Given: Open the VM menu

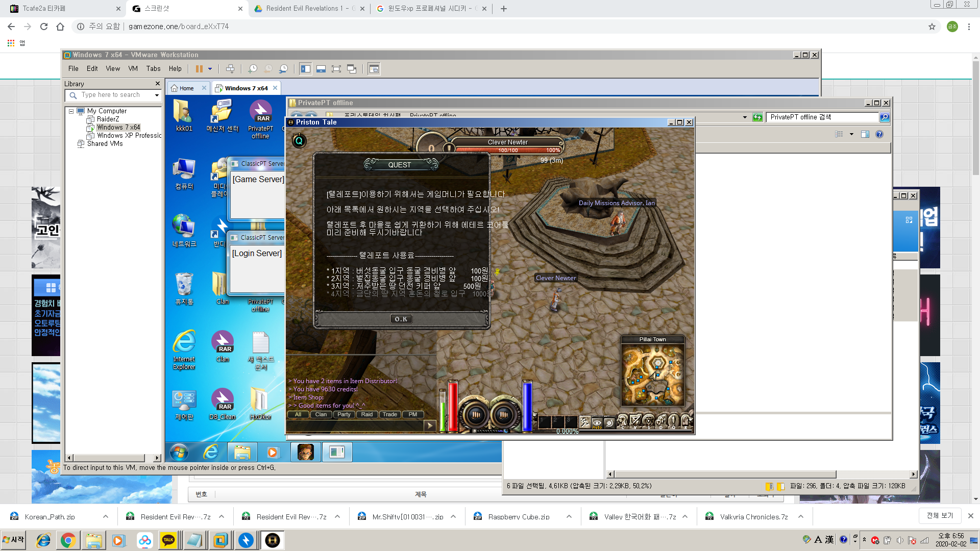Looking at the screenshot, I should point(133,68).
